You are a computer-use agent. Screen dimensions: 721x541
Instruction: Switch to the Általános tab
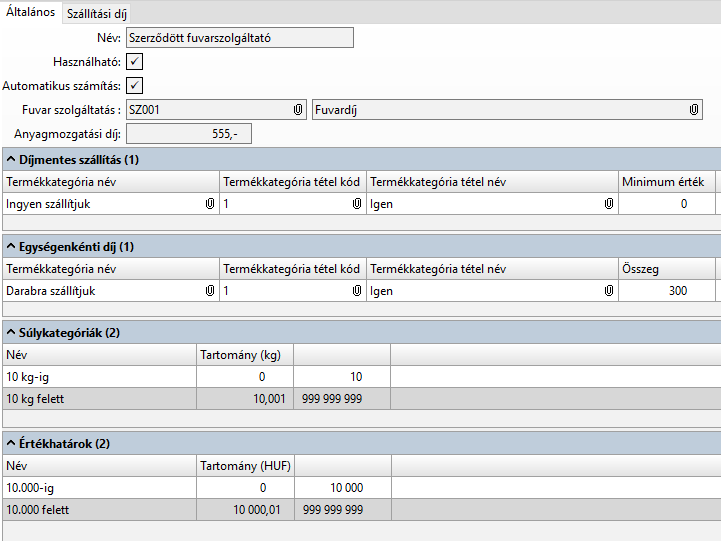(x=30, y=12)
